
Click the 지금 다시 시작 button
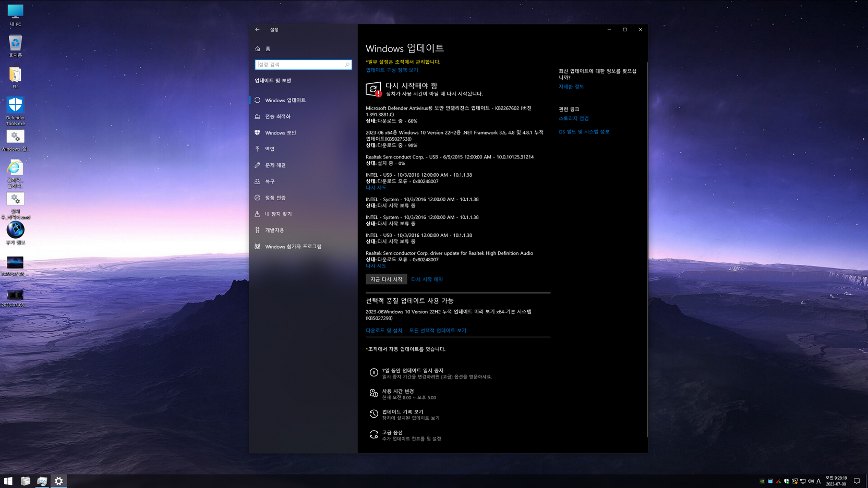[x=386, y=279]
